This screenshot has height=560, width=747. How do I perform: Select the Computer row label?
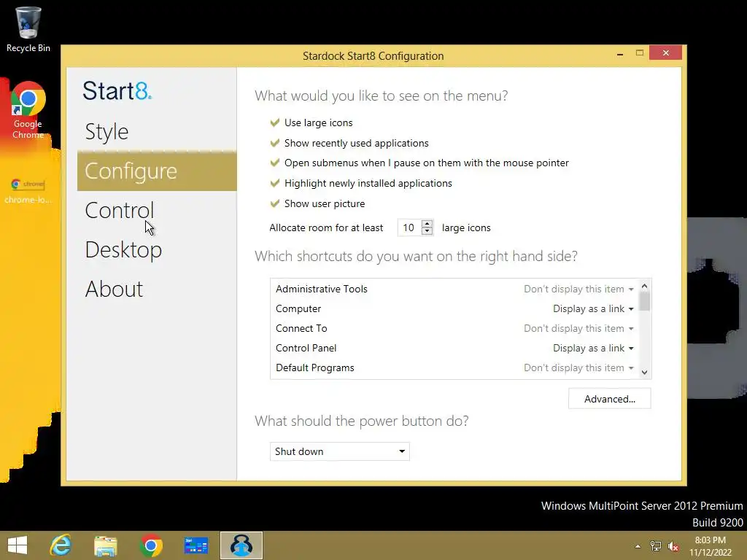point(298,308)
